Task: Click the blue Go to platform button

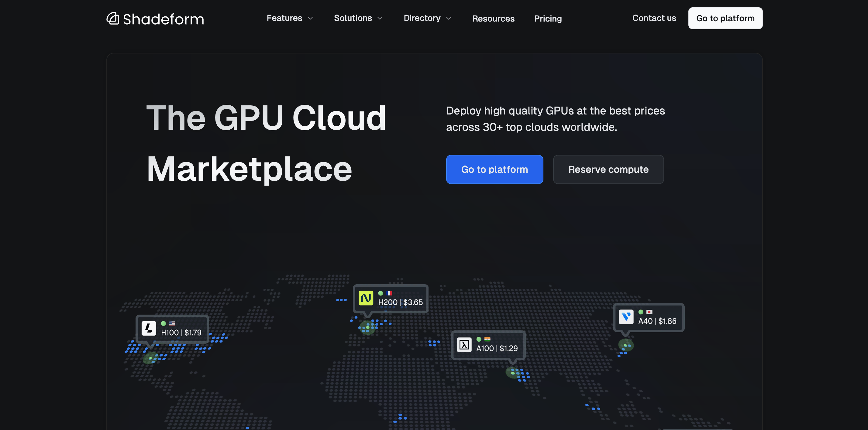Action: point(494,169)
